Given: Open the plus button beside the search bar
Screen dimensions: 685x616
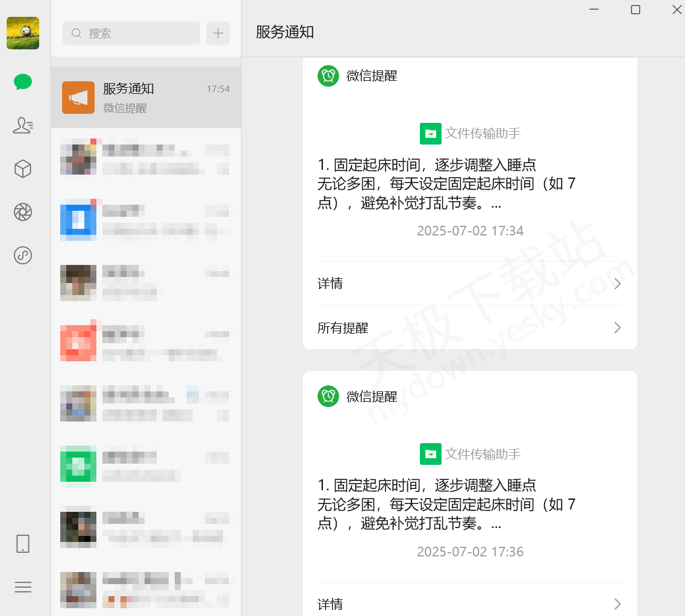Looking at the screenshot, I should 217,33.
